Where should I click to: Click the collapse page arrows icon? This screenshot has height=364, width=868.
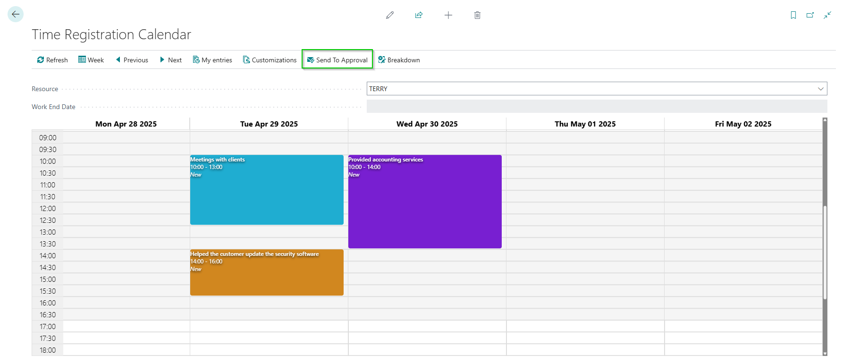[827, 15]
